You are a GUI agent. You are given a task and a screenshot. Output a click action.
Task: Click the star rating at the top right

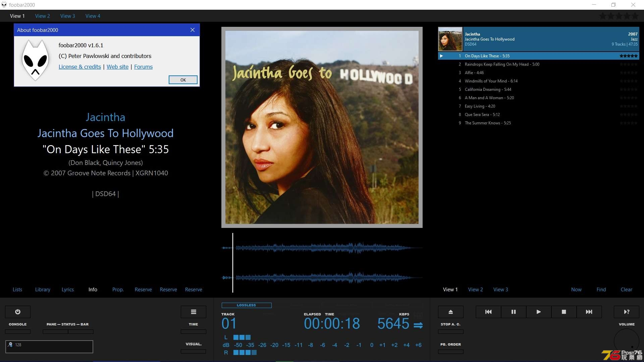[x=619, y=16]
